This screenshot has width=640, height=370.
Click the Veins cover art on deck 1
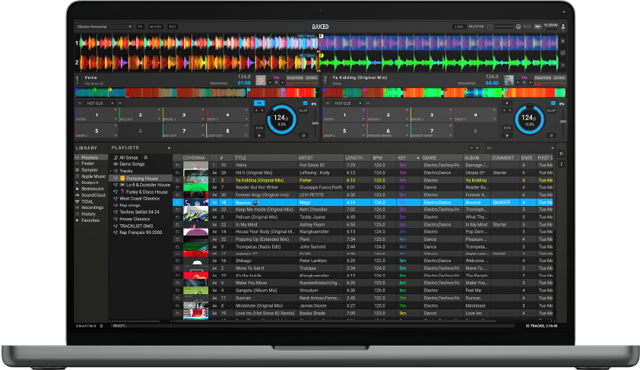[x=260, y=80]
